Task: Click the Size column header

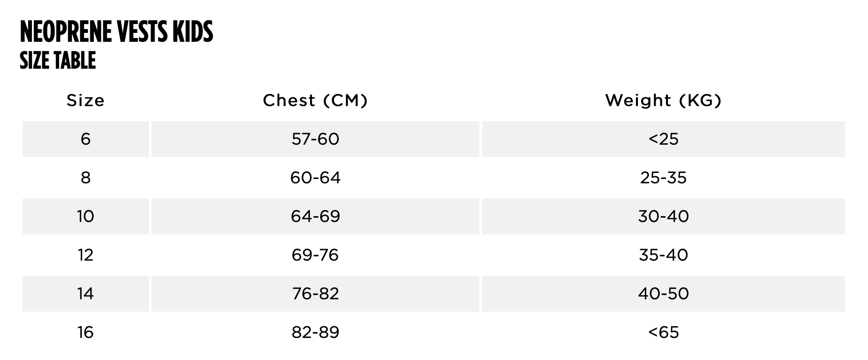Action: pos(85,100)
